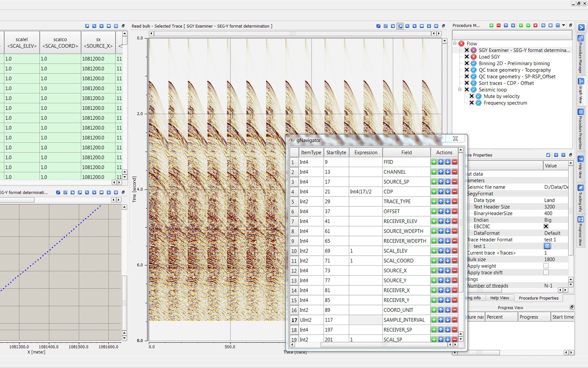Move procedure down in Procedure Manager toolbar
The width and height of the screenshot is (588, 368).
click(513, 25)
